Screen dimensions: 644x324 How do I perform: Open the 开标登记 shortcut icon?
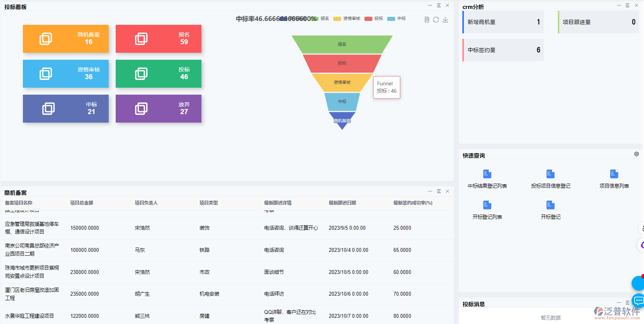coord(550,205)
